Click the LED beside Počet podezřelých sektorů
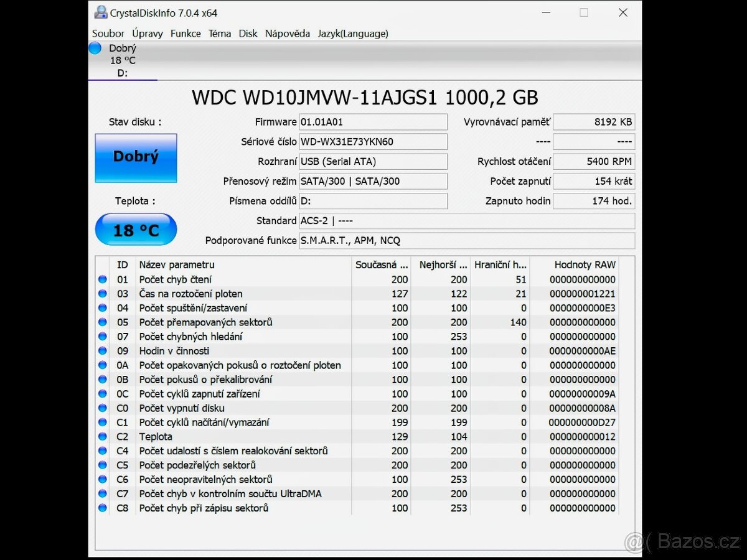Screen dimensions: 747x560 coord(101,465)
